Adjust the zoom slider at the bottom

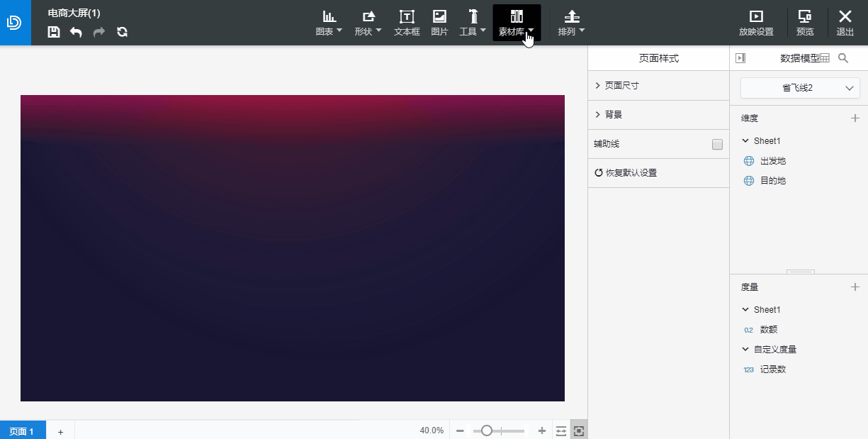pos(487,430)
